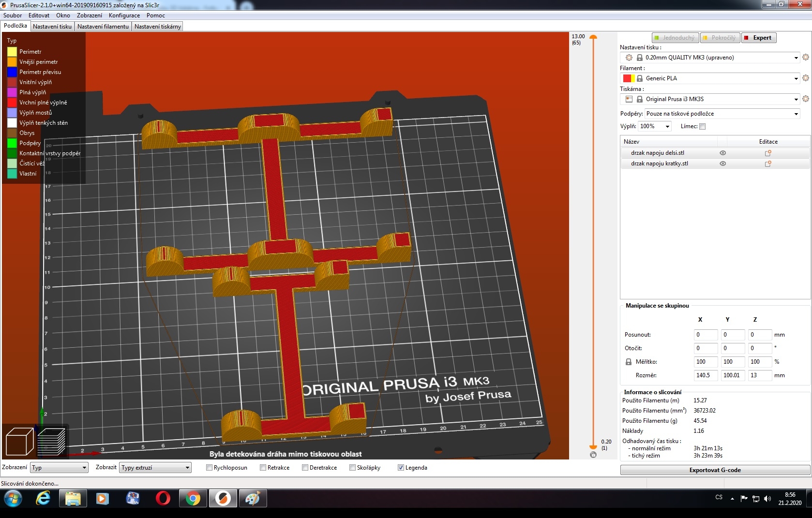Open the Nastavení tisku preset dropdown
The width and height of the screenshot is (812, 518).
tap(710, 58)
